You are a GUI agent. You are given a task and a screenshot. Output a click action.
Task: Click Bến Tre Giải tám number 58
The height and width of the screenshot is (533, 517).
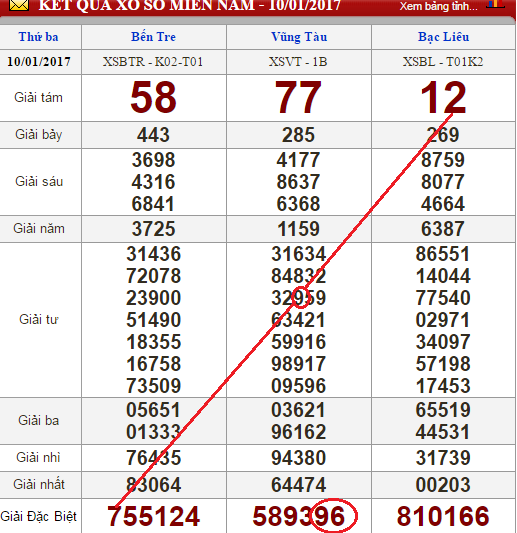pyautogui.click(x=153, y=97)
